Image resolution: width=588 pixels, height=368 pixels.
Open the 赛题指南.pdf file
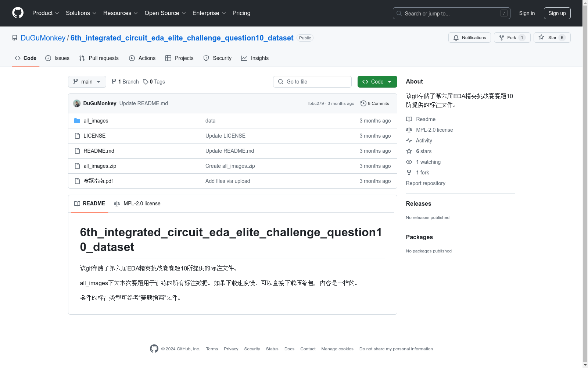coord(98,181)
